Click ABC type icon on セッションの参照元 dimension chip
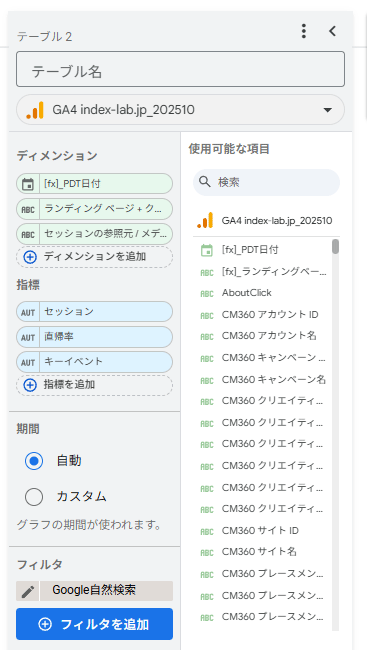 28,235
